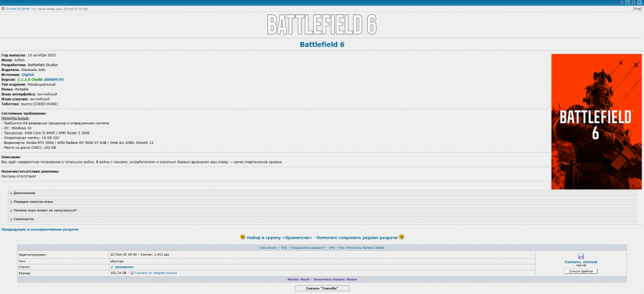644x294 pixels.
Task: Click the Facebook share icon
Action: [622, 3]
